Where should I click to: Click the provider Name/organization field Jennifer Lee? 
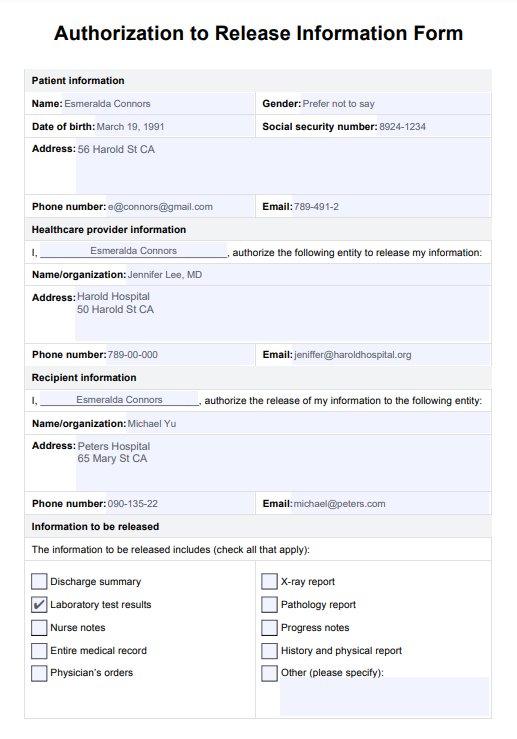point(308,275)
